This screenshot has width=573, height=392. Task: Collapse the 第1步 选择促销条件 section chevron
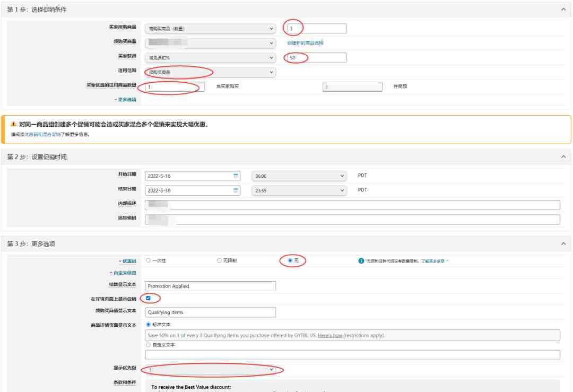click(x=563, y=10)
